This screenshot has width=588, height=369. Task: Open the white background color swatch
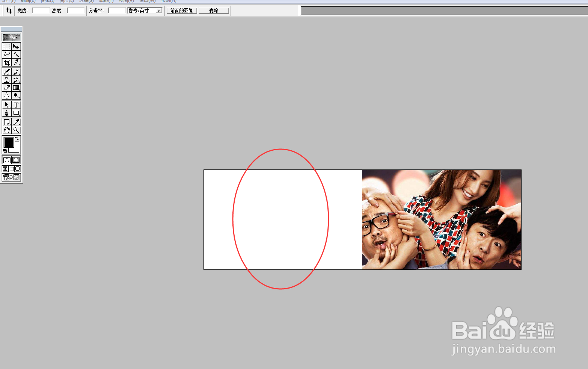(16, 149)
